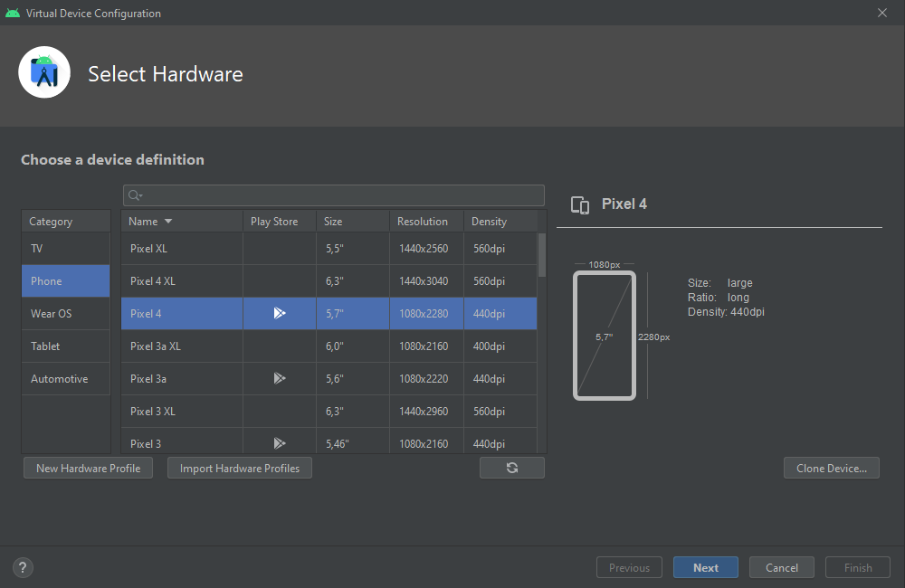Click the Size: large detail text
The width and height of the screenshot is (905, 588).
pos(720,283)
